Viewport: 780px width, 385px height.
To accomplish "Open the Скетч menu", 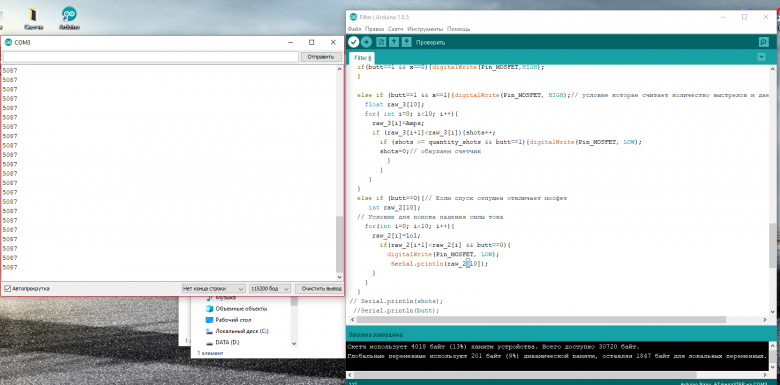I will tap(395, 29).
